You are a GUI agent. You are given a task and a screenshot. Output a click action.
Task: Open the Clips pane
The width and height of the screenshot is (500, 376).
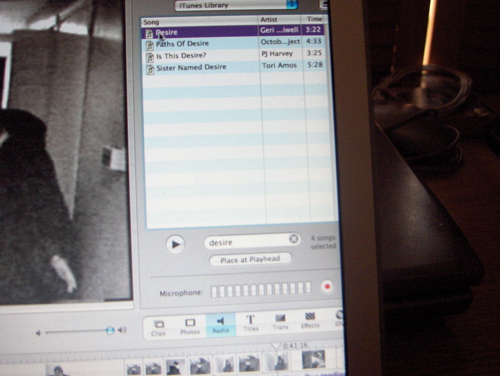tap(158, 328)
